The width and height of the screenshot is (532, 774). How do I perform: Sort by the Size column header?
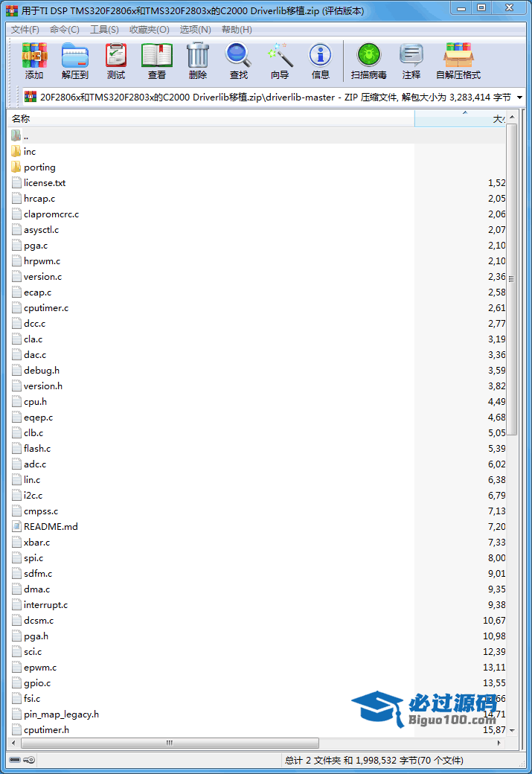click(460, 118)
